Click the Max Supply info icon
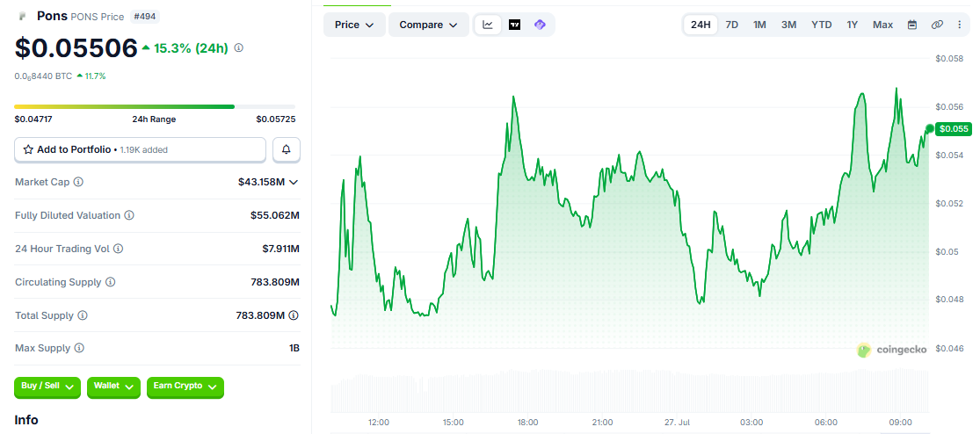Image resolution: width=980 pixels, height=434 pixels. click(x=79, y=348)
